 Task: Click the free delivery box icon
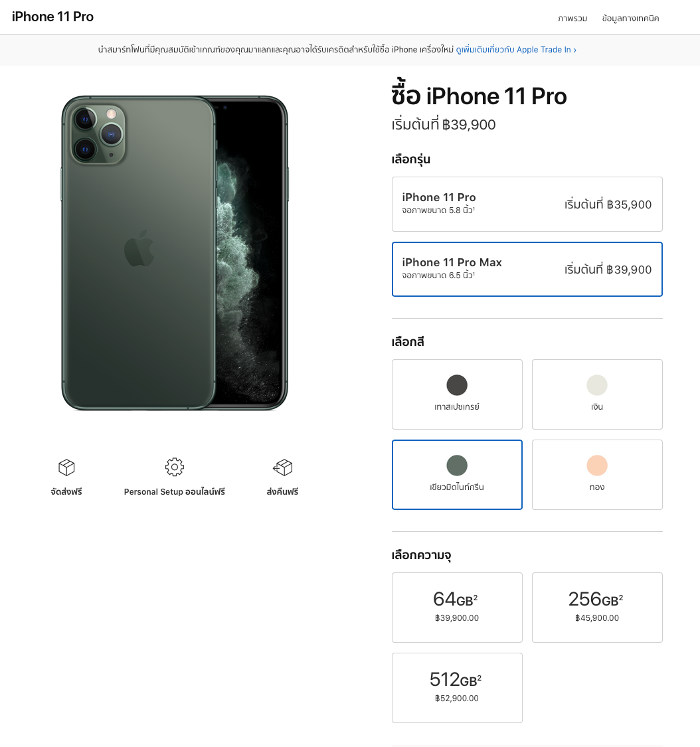point(66,467)
